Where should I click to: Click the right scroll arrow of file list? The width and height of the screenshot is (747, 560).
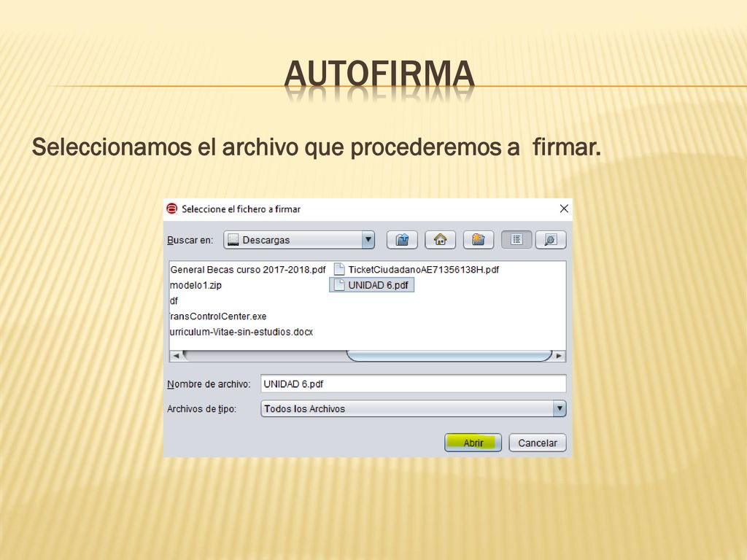(x=560, y=356)
